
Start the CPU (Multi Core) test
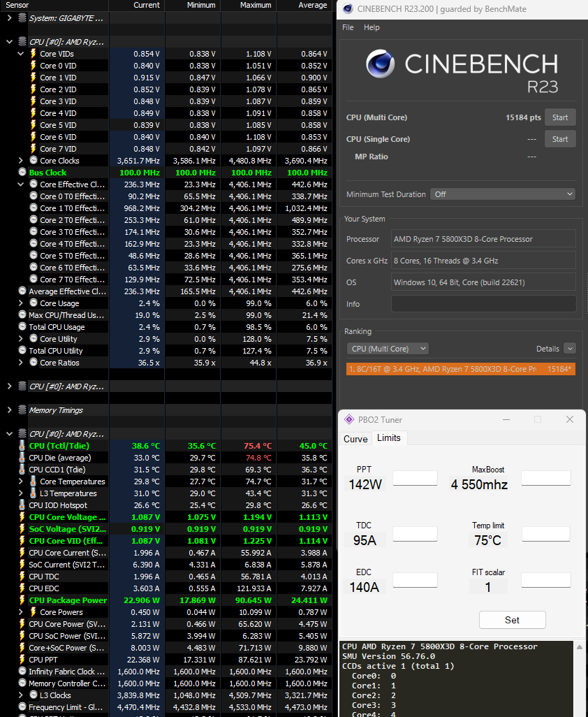point(560,117)
